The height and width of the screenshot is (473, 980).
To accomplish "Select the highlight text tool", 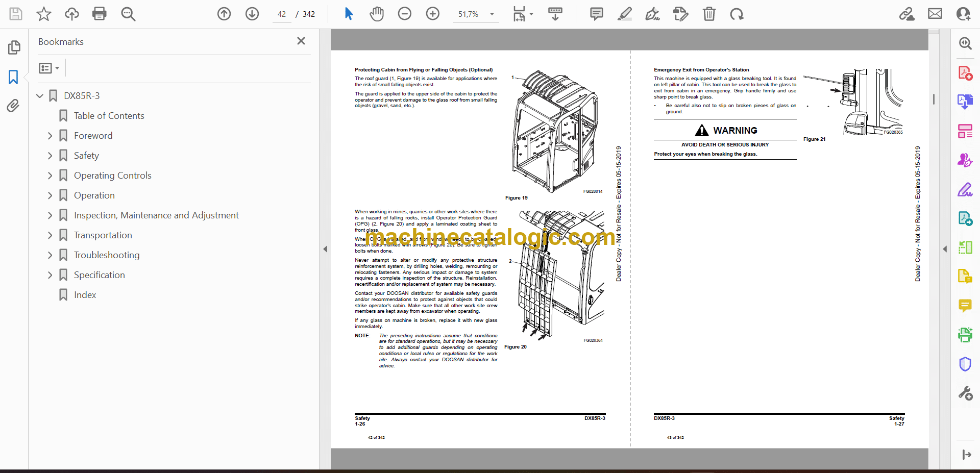I will tap(624, 14).
